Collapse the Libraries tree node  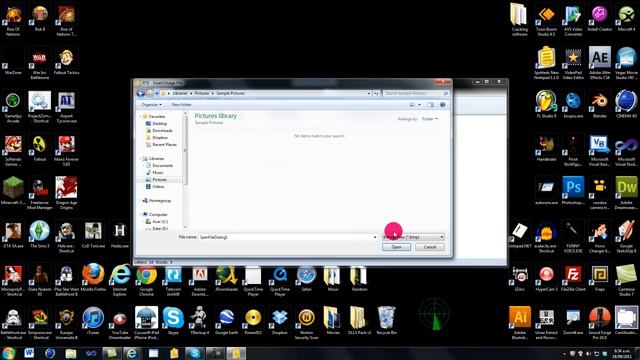[140, 158]
